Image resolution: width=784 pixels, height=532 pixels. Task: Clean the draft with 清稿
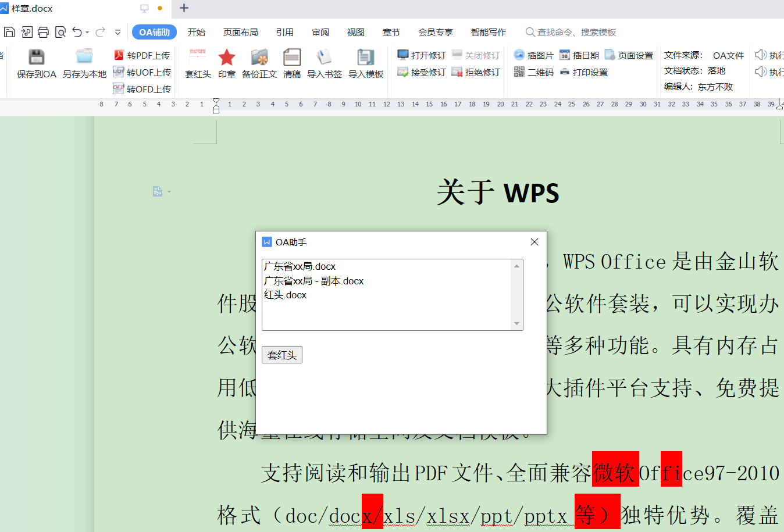tap(292, 64)
